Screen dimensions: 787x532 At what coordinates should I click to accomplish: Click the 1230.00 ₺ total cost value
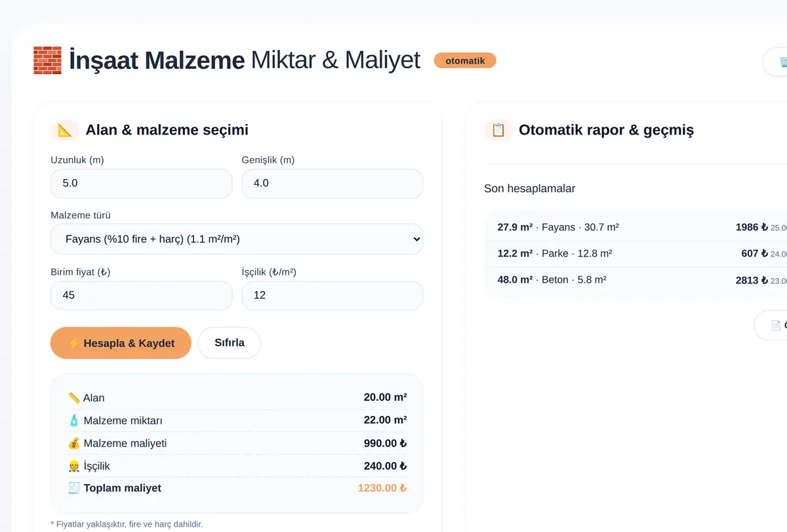point(382,488)
